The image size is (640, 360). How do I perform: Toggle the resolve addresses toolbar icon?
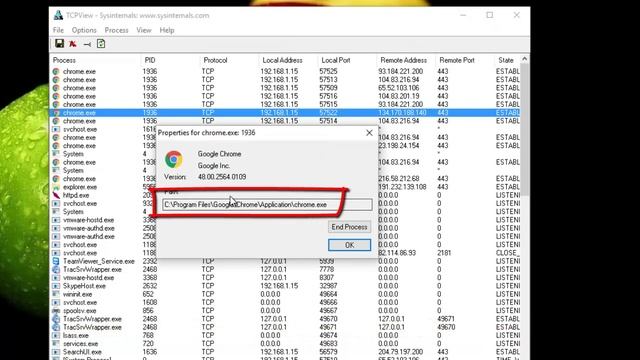click(x=73, y=44)
